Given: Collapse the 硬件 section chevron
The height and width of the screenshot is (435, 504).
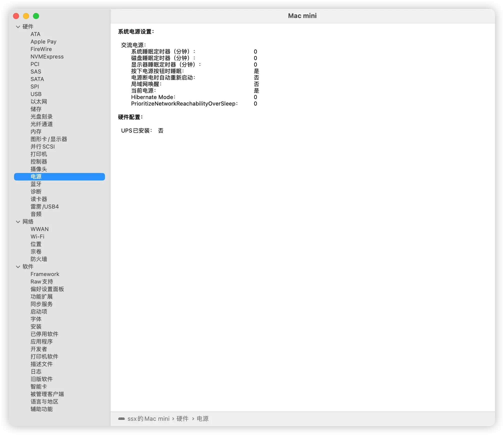Looking at the screenshot, I should [18, 27].
